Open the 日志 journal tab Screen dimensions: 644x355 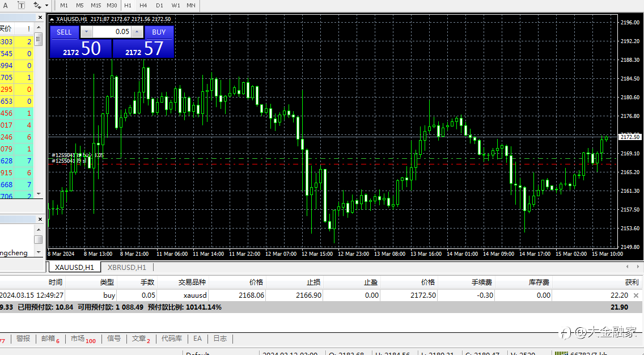220,339
